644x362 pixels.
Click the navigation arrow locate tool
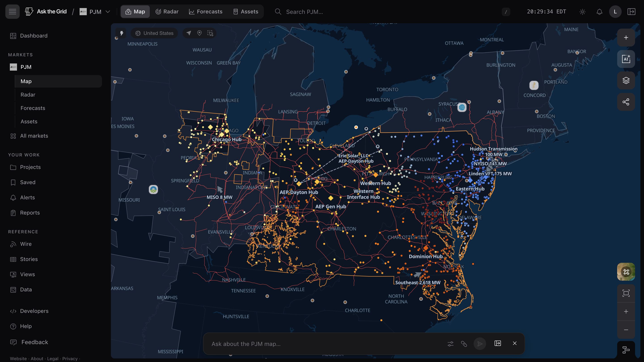189,33
